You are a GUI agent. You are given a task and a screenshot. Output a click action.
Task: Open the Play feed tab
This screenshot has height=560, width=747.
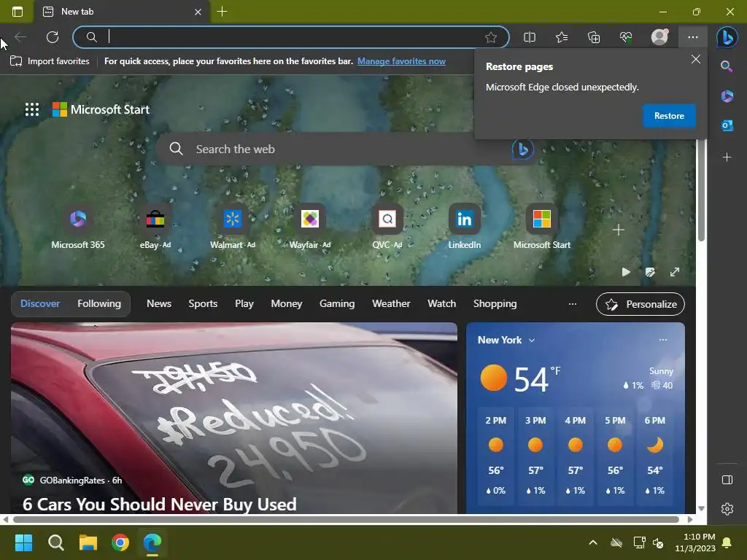pos(244,304)
